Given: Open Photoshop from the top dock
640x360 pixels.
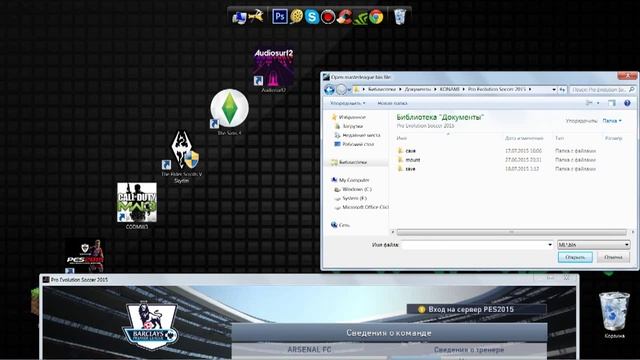Looking at the screenshot, I should 280,17.
